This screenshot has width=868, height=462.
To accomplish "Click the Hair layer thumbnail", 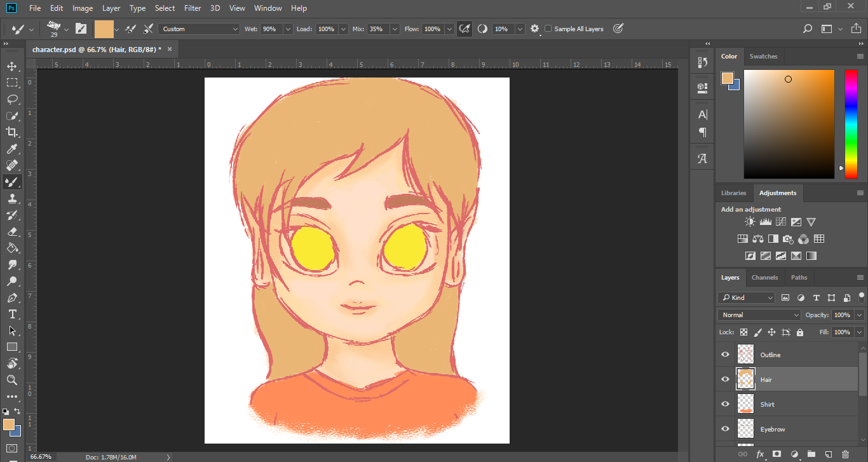I will click(x=745, y=379).
